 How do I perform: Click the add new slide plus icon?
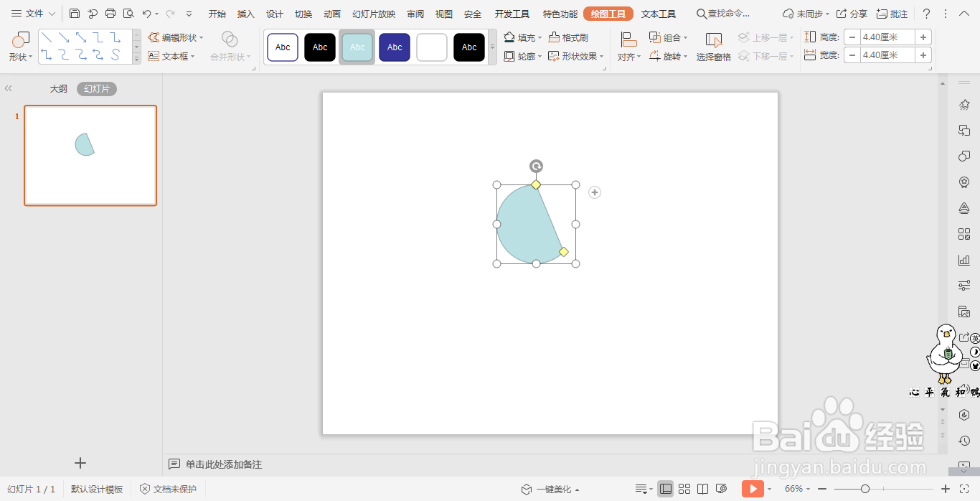80,463
